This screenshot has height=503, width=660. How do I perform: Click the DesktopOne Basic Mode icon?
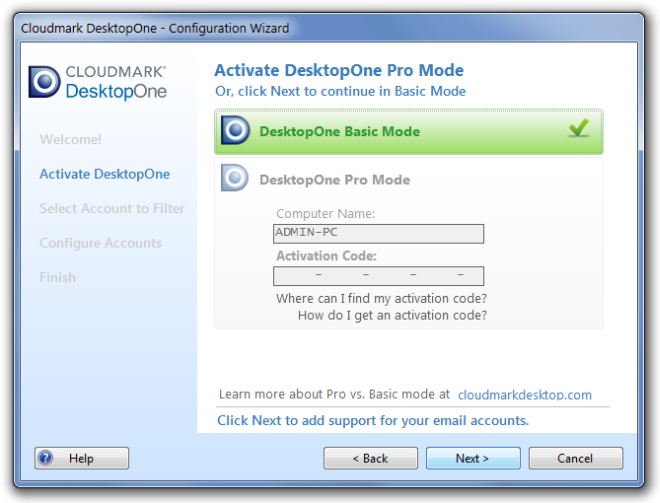(x=235, y=130)
